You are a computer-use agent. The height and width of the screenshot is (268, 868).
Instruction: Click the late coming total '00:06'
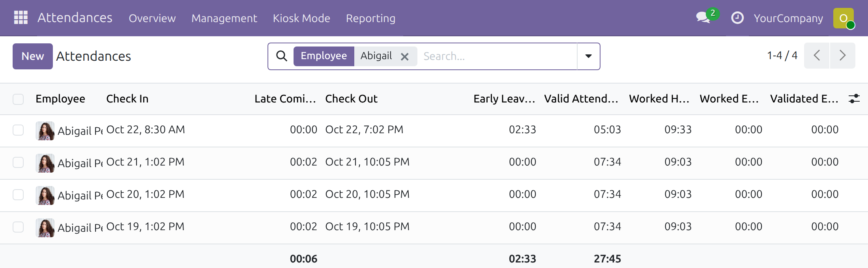coord(303,259)
